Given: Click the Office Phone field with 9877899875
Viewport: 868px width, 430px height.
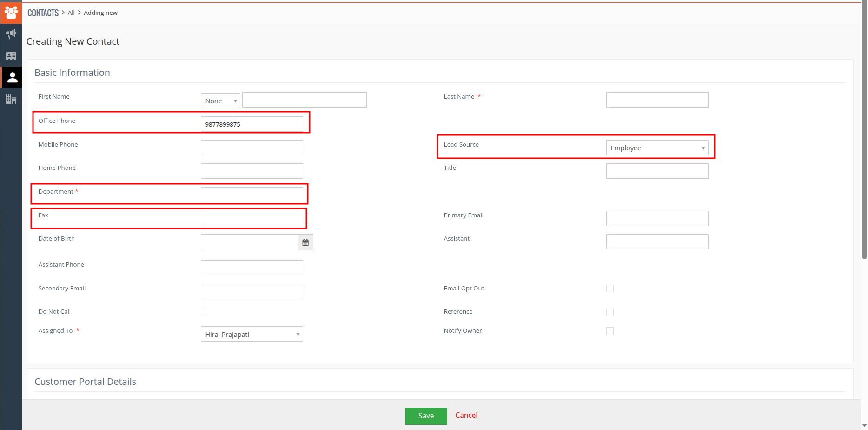Looking at the screenshot, I should [x=252, y=124].
